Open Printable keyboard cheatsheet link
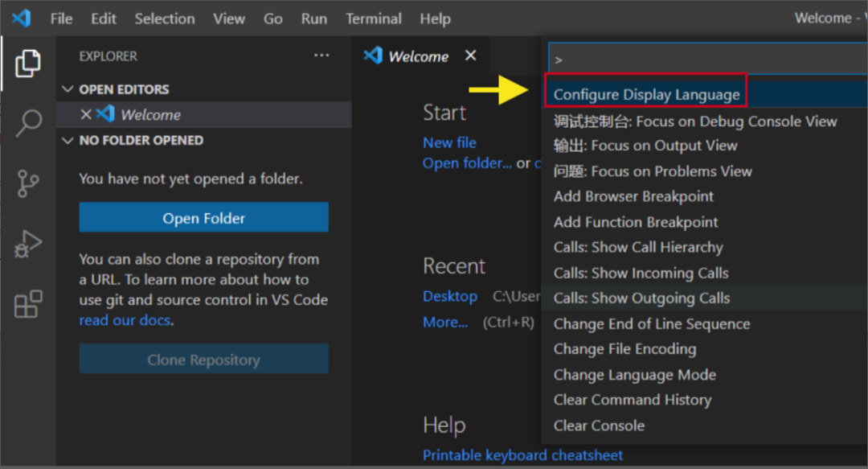This screenshot has width=868, height=469. [522, 455]
